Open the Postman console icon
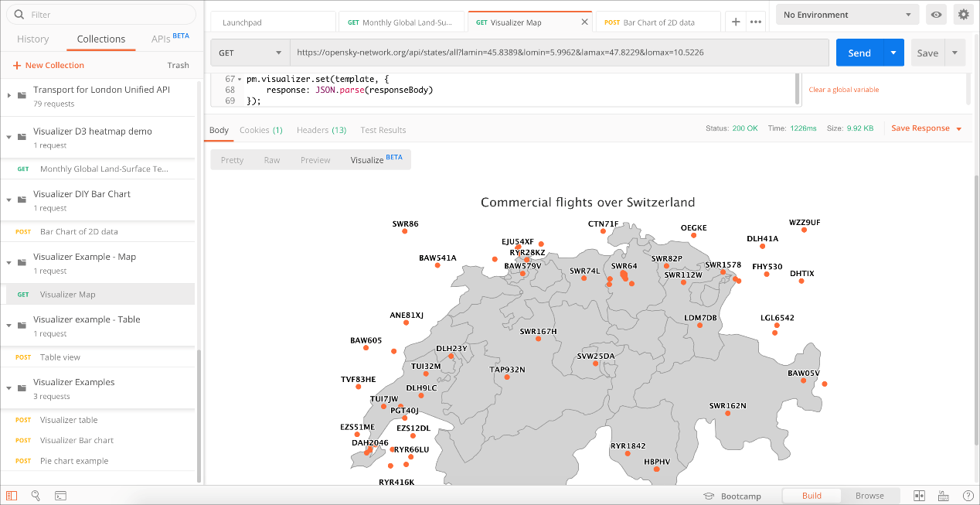The height and width of the screenshot is (505, 980). tap(60, 496)
